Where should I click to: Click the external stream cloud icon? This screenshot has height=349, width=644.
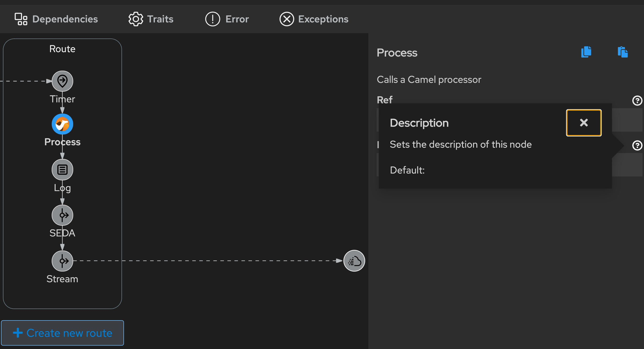click(354, 261)
